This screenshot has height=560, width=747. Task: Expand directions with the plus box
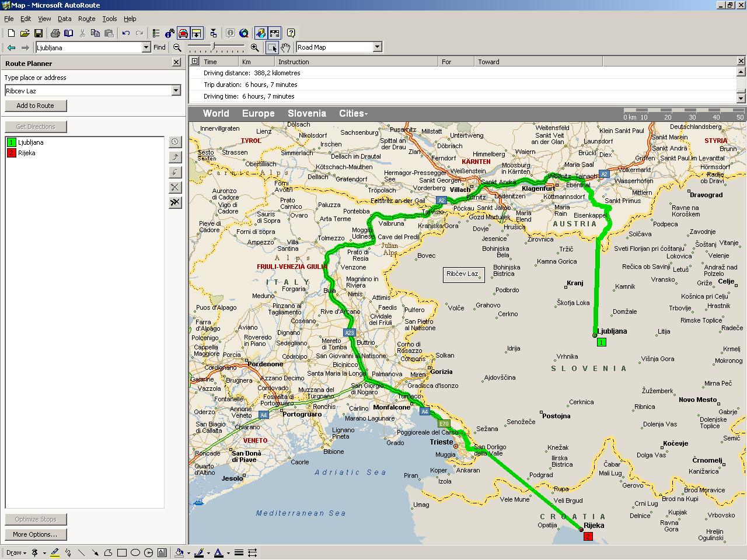point(194,61)
